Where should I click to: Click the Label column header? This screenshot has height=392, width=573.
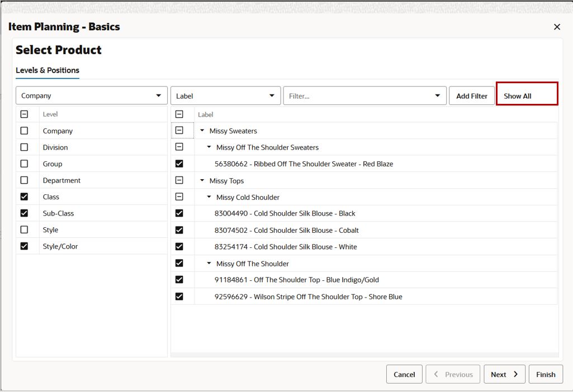click(205, 114)
